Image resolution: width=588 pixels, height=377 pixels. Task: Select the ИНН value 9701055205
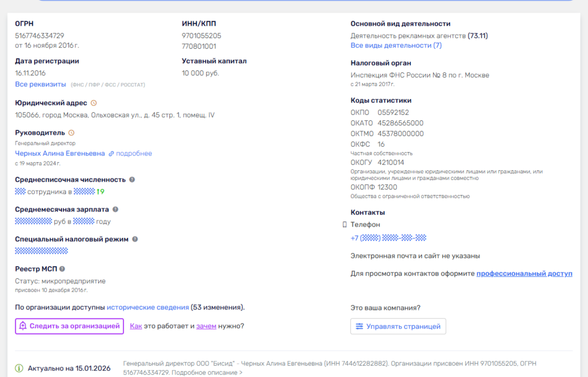pyautogui.click(x=201, y=36)
